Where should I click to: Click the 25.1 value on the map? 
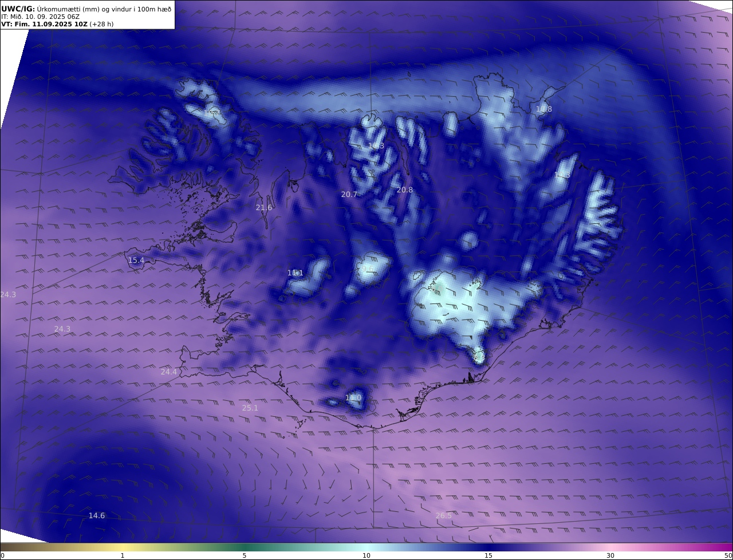click(250, 408)
